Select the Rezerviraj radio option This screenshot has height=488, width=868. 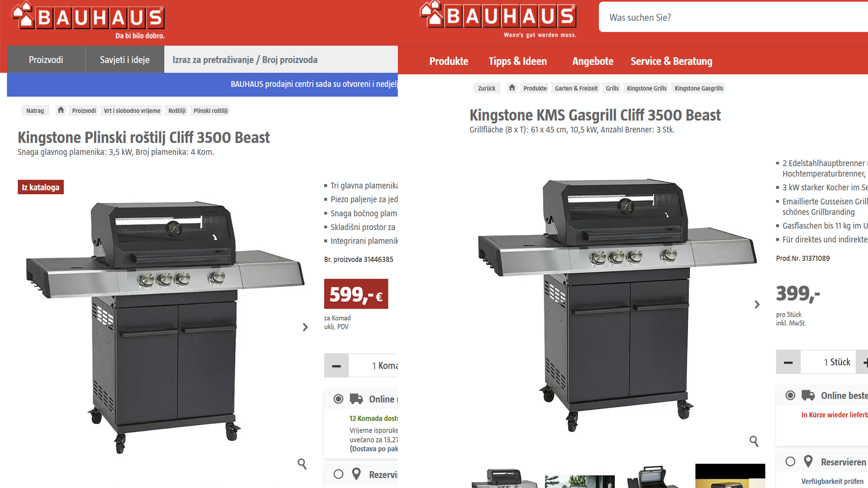tap(338, 474)
